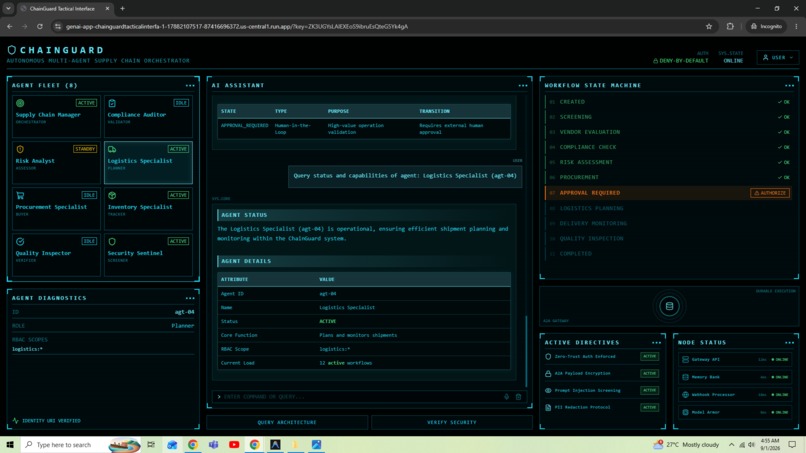Click the logistics:* RBAC scope text in diagnostics
806x453 pixels.
tap(27, 349)
